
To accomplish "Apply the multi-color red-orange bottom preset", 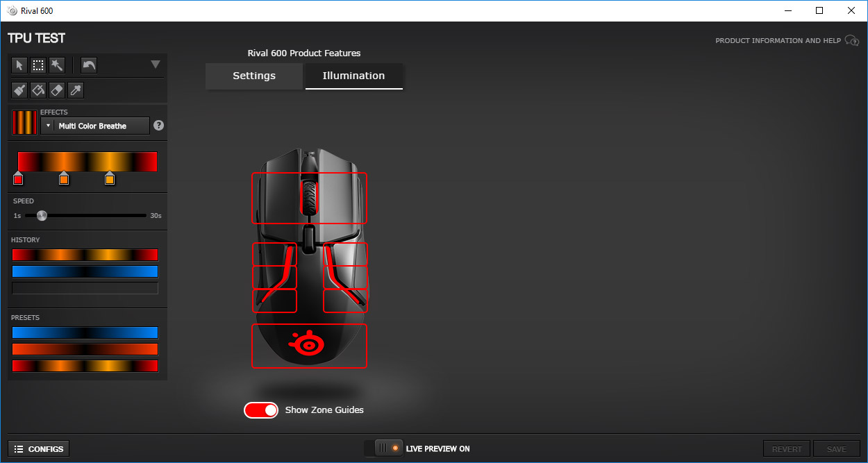I will coord(85,366).
